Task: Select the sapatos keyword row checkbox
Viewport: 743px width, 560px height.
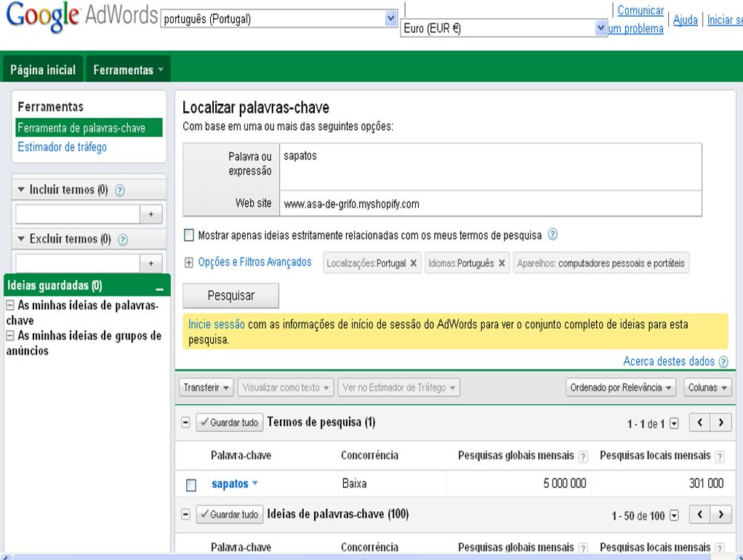Action: 191,485
